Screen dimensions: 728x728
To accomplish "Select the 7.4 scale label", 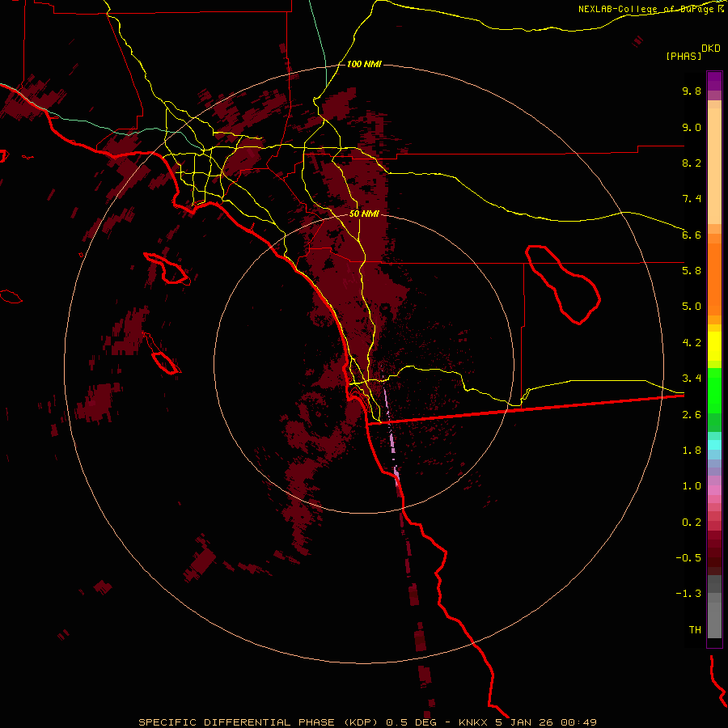I will (x=692, y=199).
